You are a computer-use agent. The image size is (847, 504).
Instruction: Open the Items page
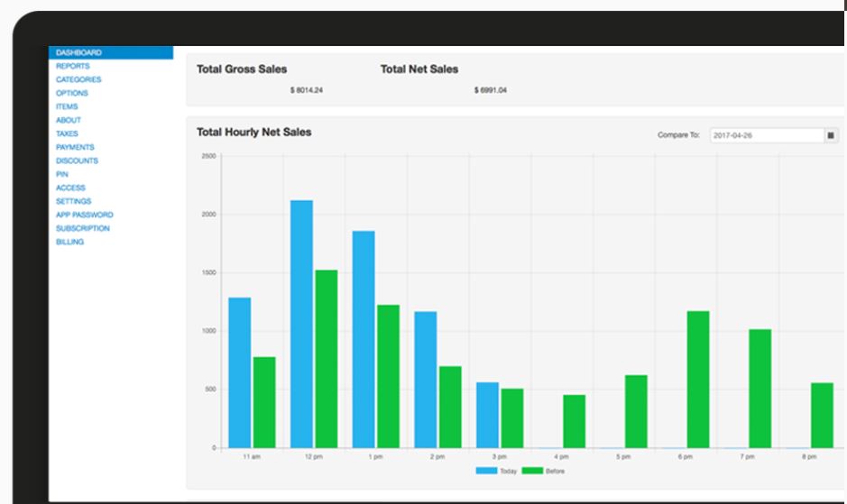pyautogui.click(x=67, y=107)
